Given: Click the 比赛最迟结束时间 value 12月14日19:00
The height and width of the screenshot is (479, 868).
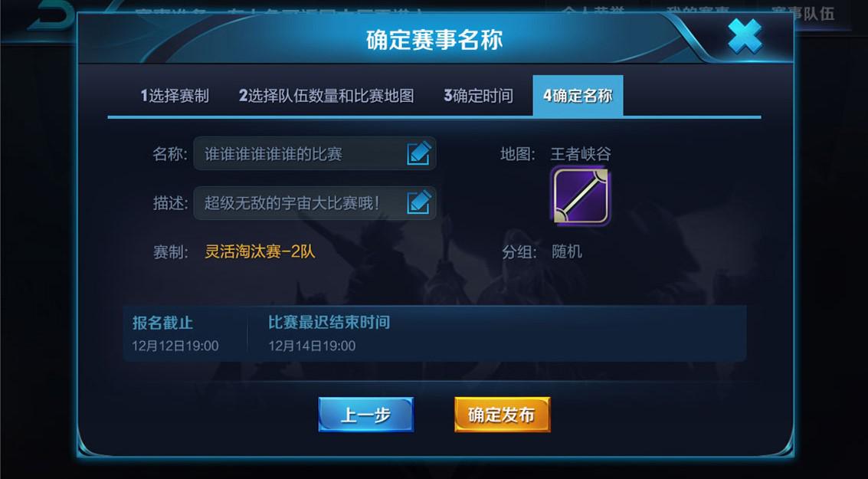Looking at the screenshot, I should (313, 346).
